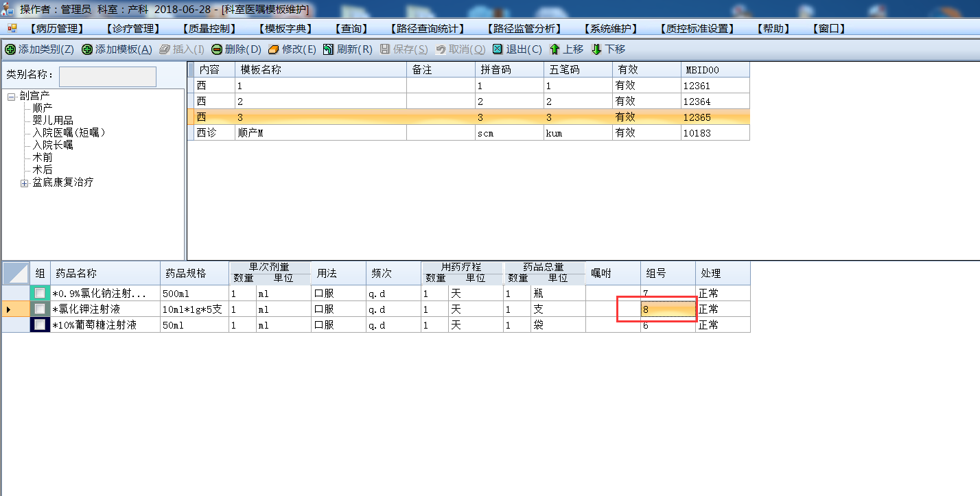
Task: Select 入院医嘱(短嘱) in the tree
Action: pyautogui.click(x=69, y=132)
